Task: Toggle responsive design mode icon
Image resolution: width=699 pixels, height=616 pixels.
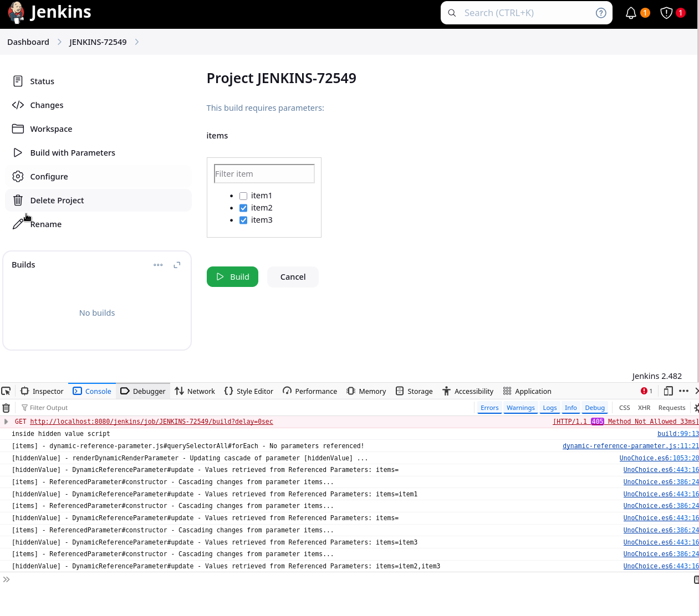Action: click(x=668, y=391)
